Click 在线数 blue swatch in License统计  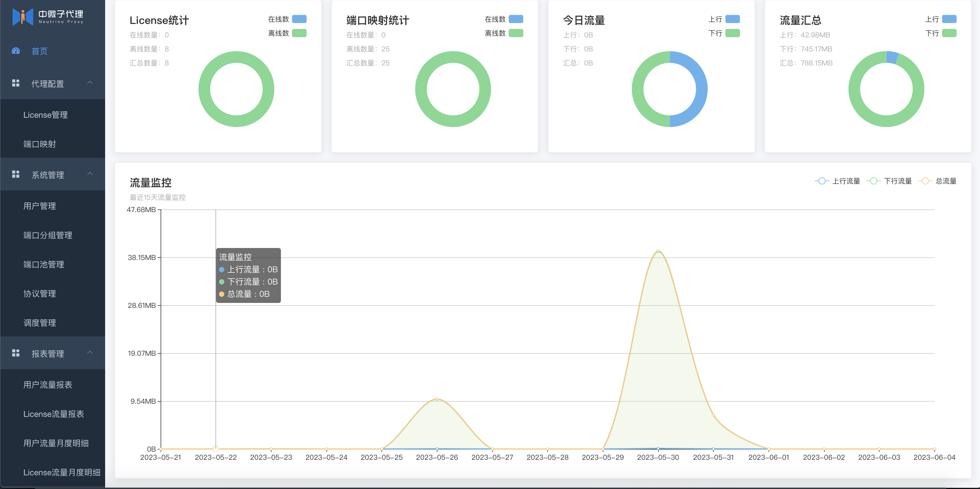[299, 19]
